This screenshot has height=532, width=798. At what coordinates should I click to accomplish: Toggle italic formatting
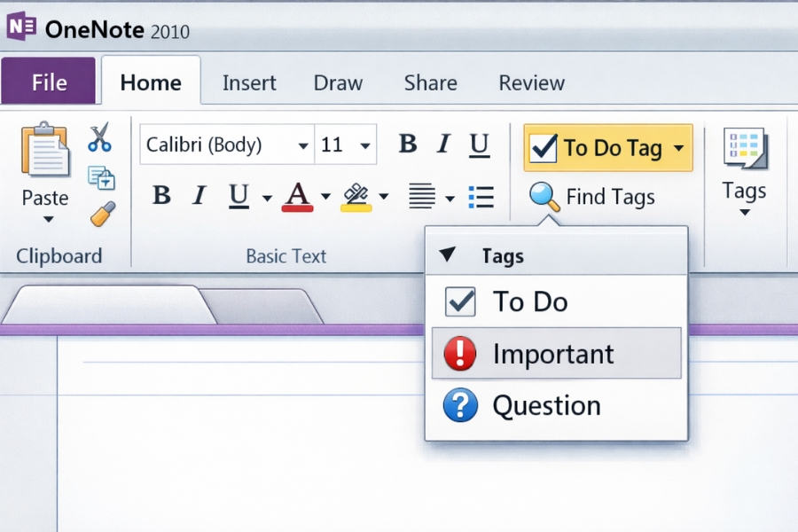pos(442,144)
